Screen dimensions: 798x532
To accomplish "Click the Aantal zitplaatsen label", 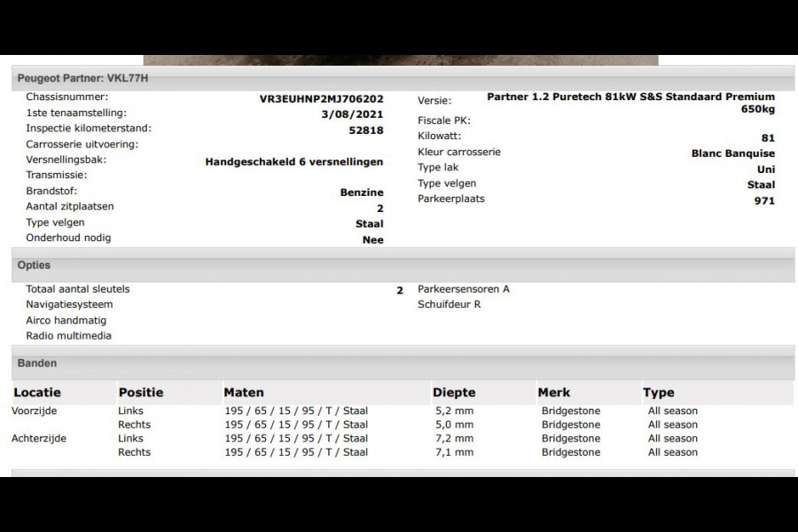I will [x=70, y=207].
